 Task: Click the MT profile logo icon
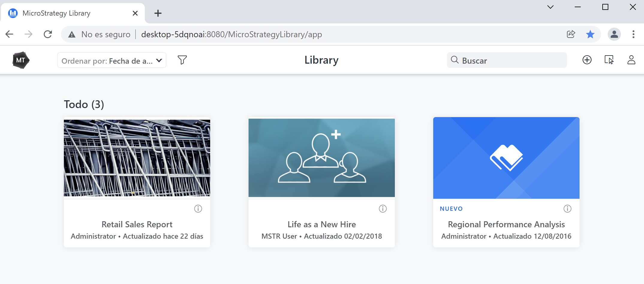[21, 60]
